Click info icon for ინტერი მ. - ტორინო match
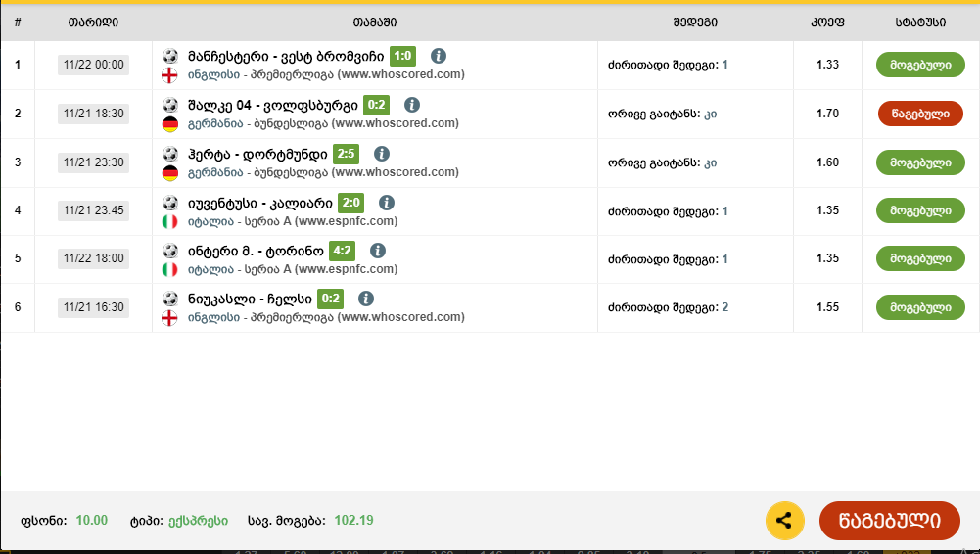 pyautogui.click(x=378, y=251)
